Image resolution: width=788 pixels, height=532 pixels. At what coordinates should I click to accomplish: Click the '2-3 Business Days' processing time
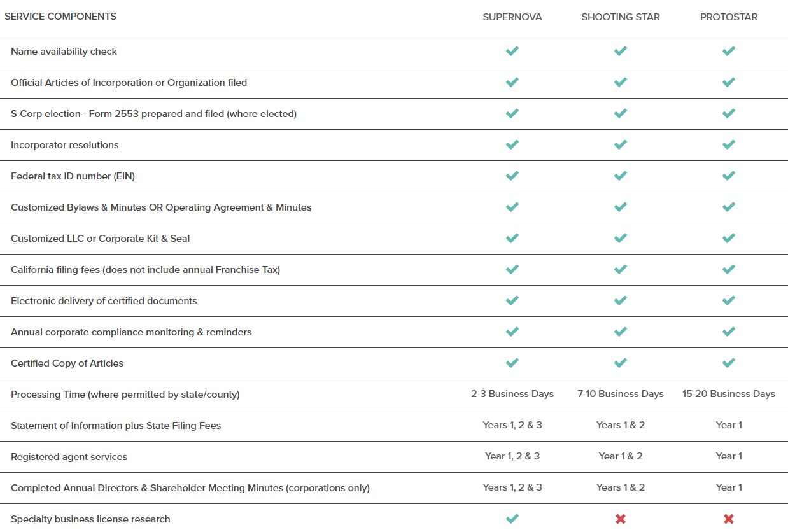(512, 394)
